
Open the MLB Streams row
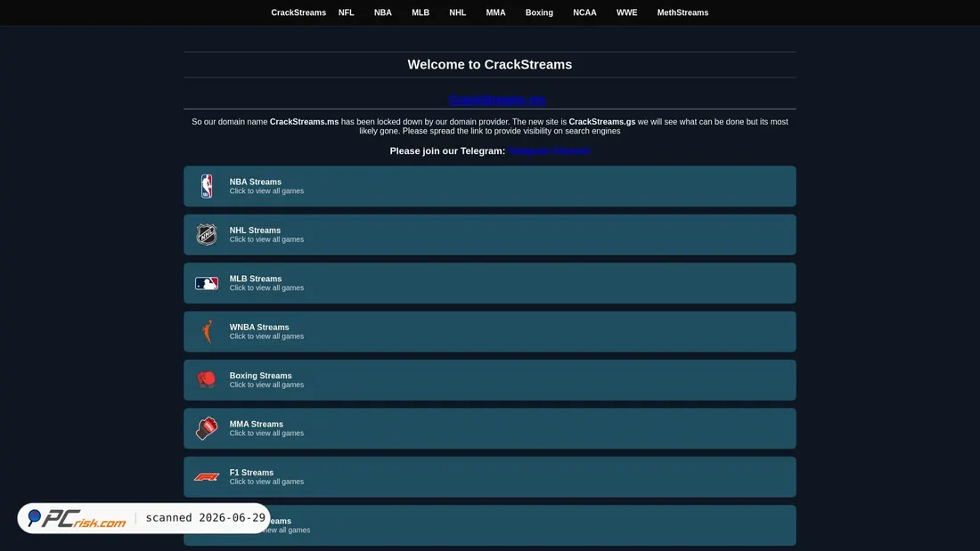coord(490,283)
